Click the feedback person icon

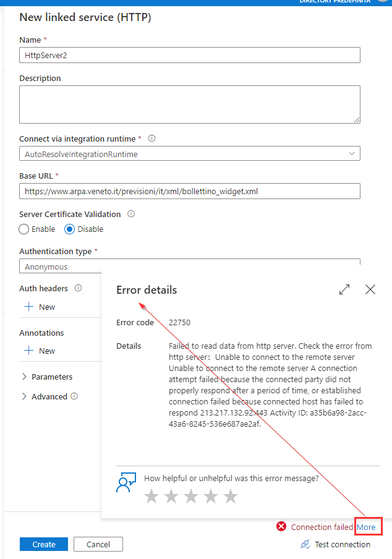[x=126, y=482]
